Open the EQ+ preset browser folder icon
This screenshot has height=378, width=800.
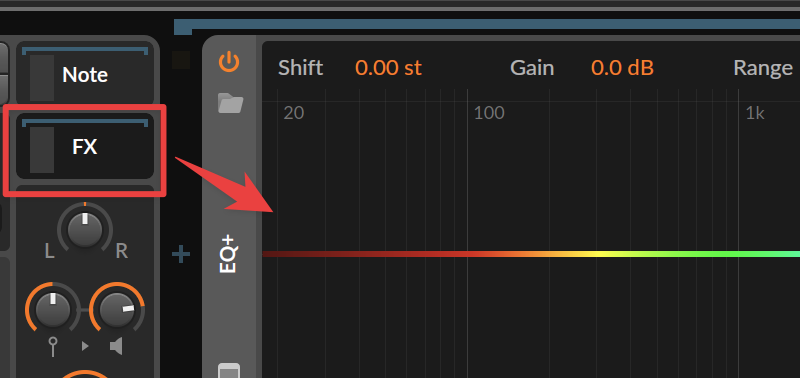(x=230, y=103)
